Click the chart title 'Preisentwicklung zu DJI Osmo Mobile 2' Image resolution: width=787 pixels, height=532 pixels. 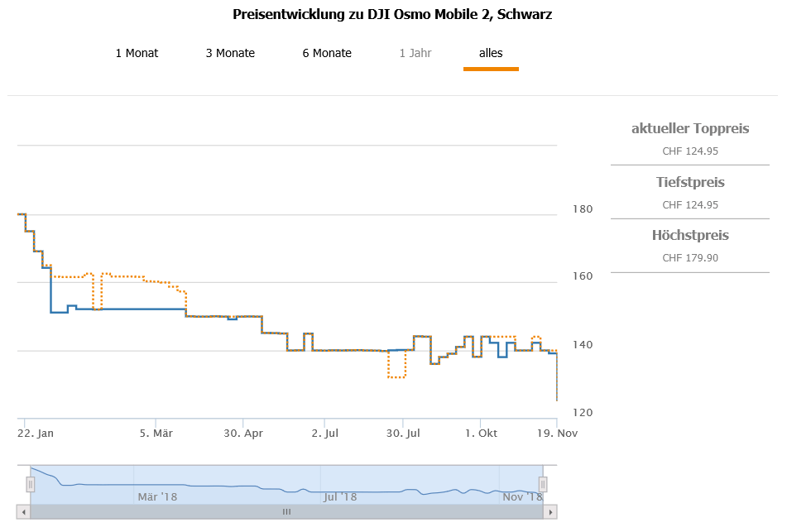click(393, 15)
